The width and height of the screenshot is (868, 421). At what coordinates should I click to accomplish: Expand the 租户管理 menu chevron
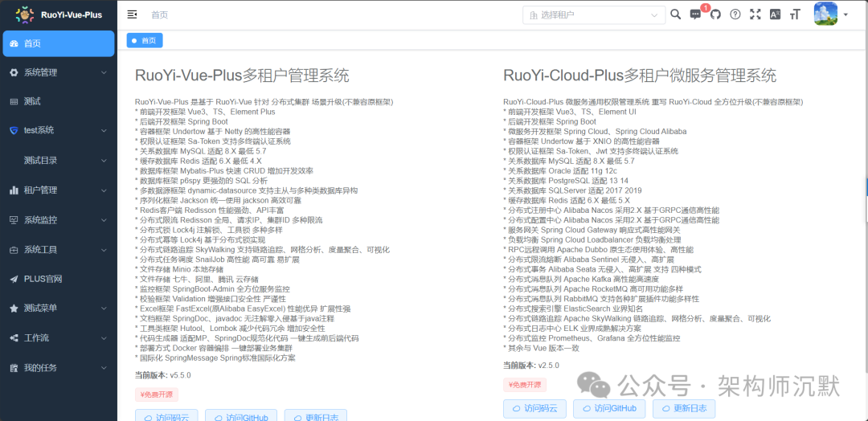104,190
